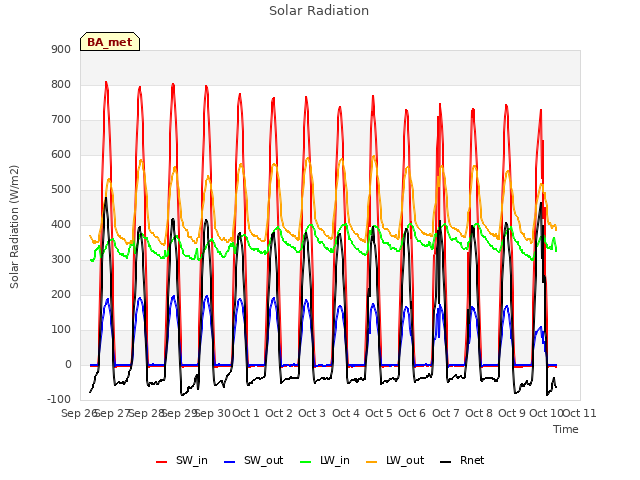The height and width of the screenshot is (480, 640).
Task: Click the Oct 4 x-axis tick label
Action: pos(346,413)
